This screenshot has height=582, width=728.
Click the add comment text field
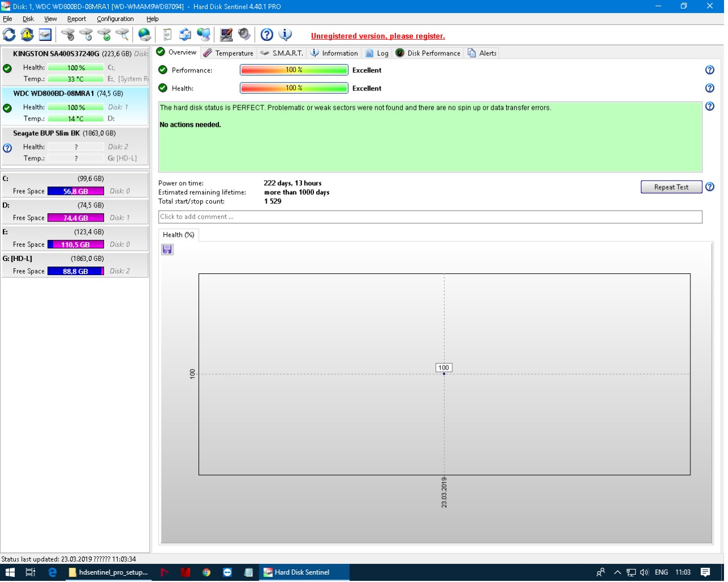[429, 217]
